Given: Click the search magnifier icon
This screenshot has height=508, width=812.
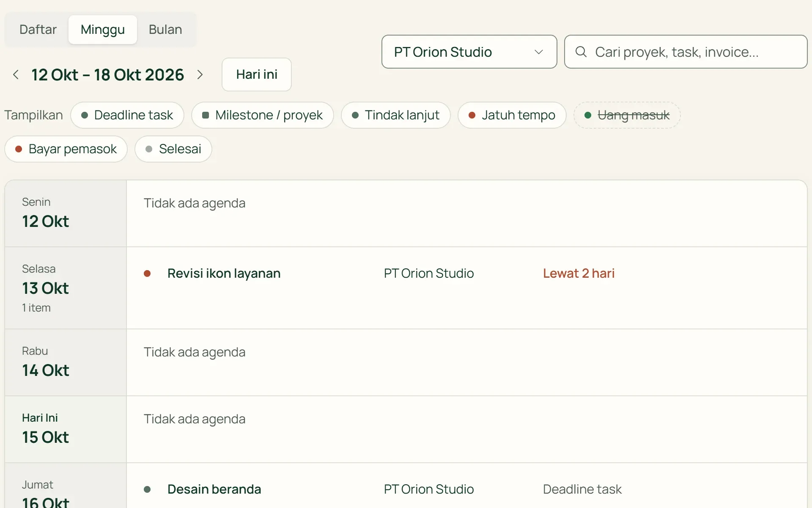Looking at the screenshot, I should [x=581, y=52].
